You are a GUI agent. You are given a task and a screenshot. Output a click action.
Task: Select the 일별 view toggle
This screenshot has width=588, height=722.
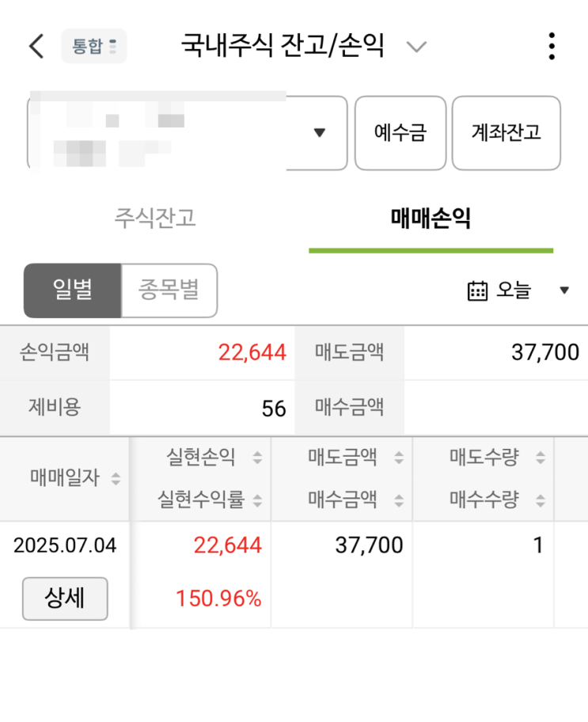tap(72, 290)
